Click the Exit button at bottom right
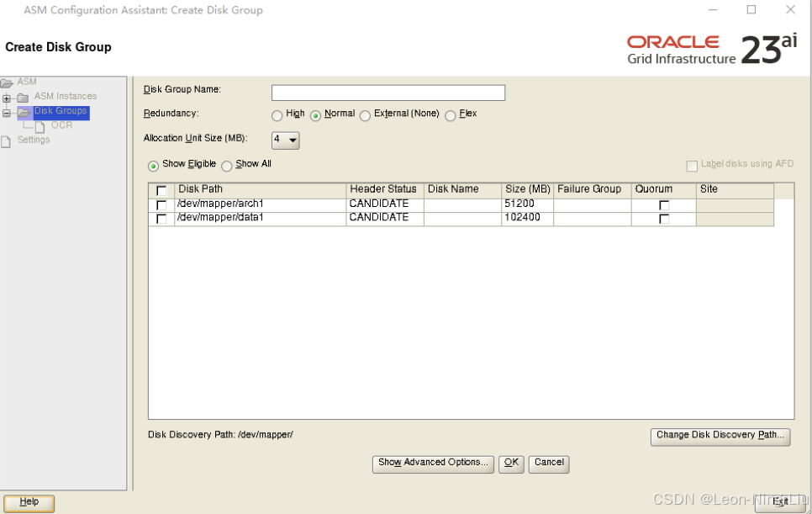The height and width of the screenshot is (514, 812). click(x=781, y=502)
